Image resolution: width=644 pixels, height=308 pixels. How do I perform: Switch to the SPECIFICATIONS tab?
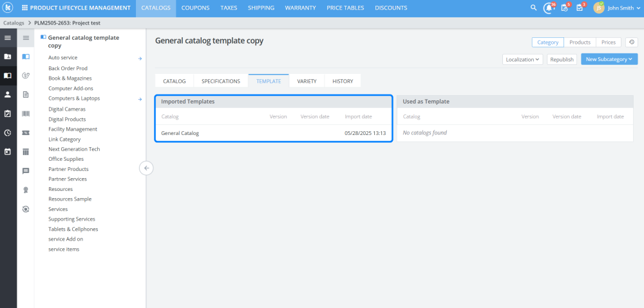[221, 81]
